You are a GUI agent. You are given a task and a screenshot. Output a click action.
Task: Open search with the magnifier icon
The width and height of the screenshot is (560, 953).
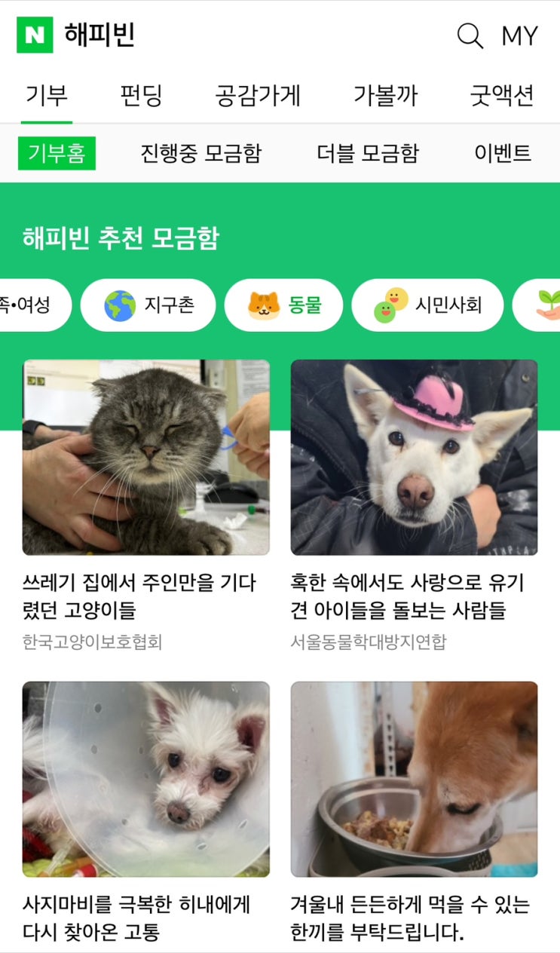[x=470, y=35]
